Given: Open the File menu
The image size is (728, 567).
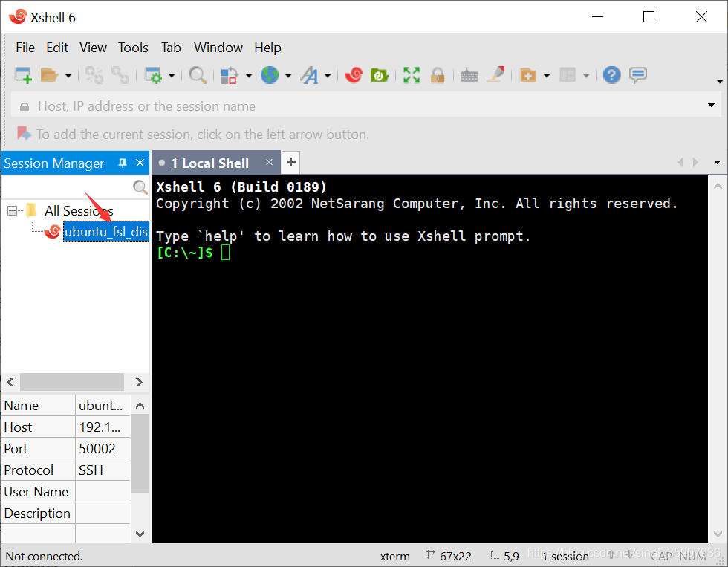Looking at the screenshot, I should tap(25, 48).
